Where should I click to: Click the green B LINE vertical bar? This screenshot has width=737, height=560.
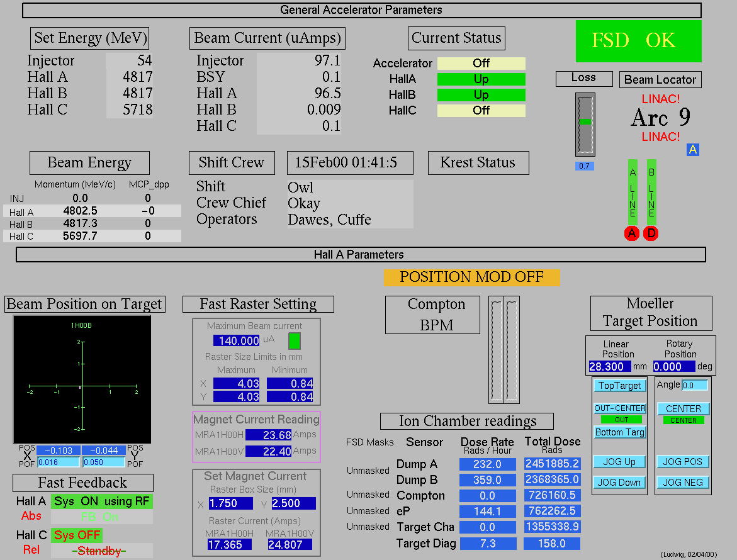coord(651,191)
